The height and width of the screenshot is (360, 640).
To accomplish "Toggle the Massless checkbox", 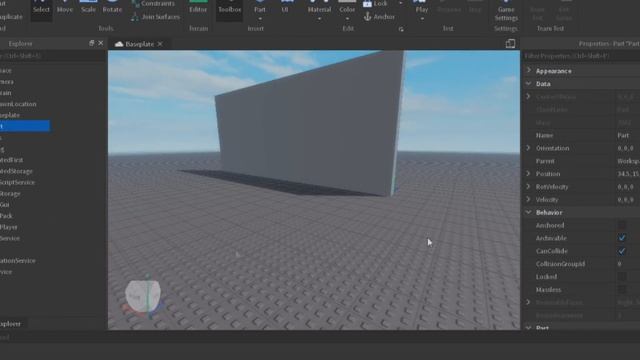I will click(x=622, y=290).
